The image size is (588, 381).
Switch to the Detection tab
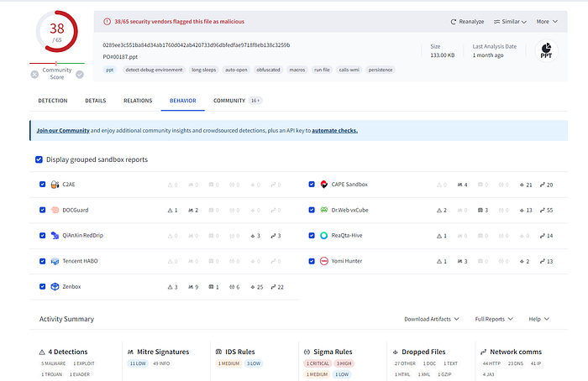53,101
